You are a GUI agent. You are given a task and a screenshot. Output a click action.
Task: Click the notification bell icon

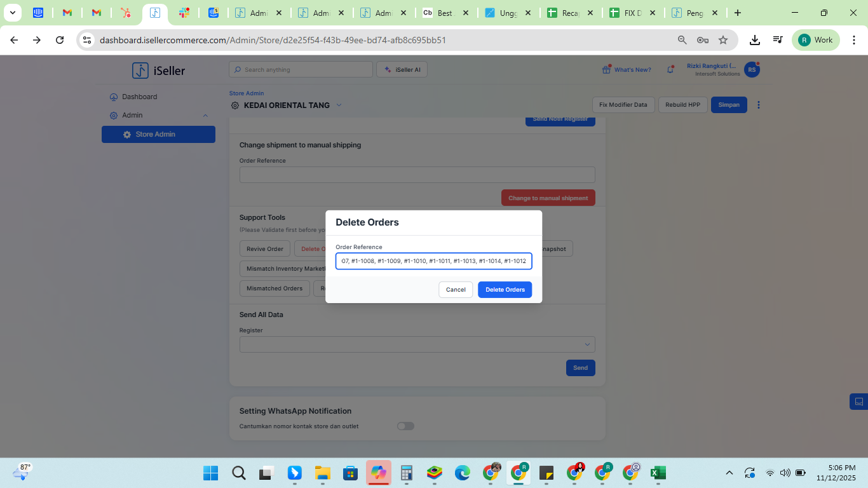coord(670,70)
